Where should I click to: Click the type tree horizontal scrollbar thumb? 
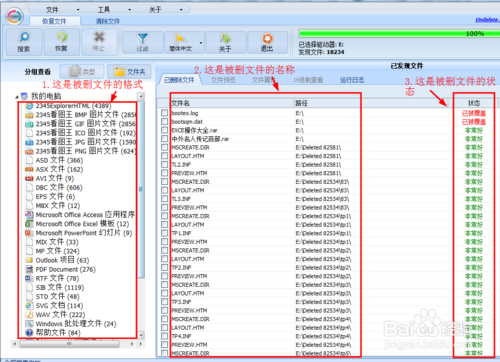[69, 343]
